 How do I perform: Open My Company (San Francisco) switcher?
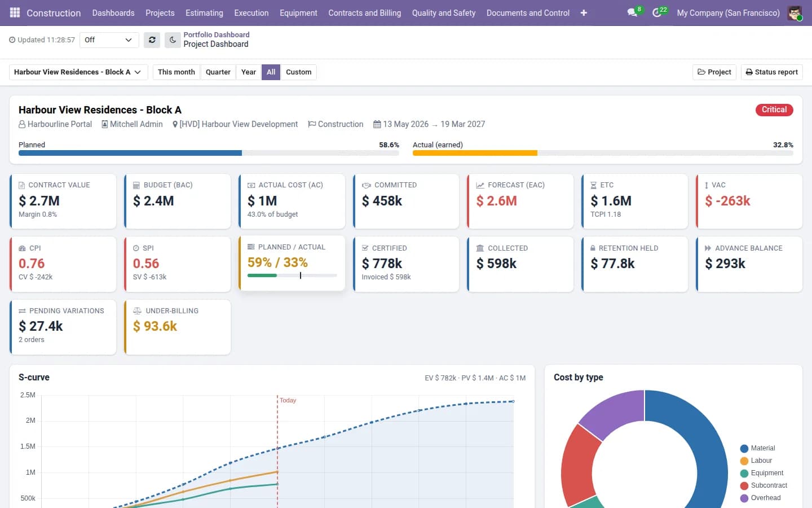coord(728,12)
